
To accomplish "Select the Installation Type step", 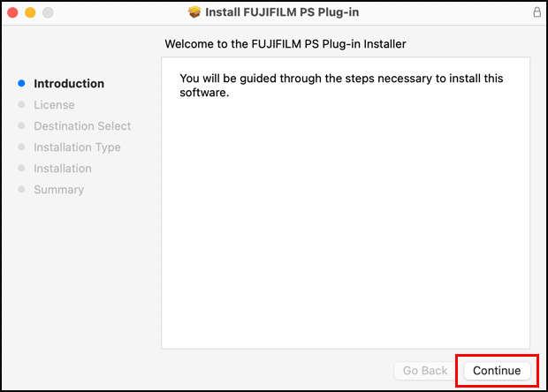I will coord(77,147).
